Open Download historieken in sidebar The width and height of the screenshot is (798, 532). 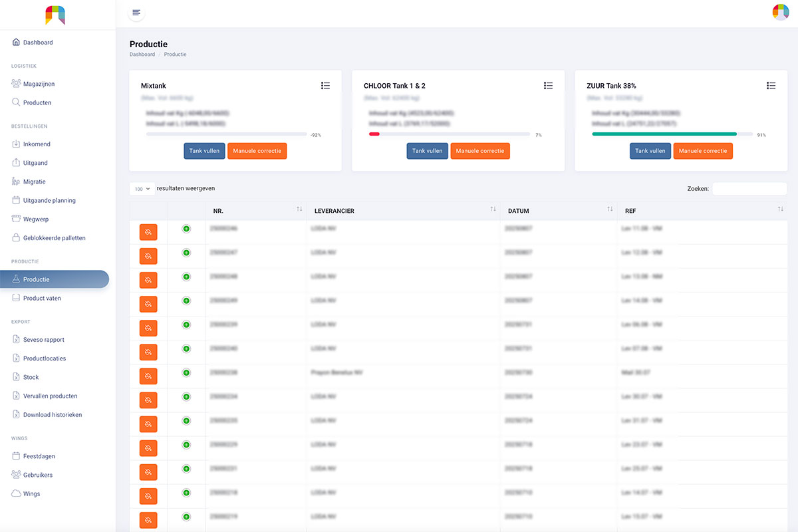pos(53,414)
